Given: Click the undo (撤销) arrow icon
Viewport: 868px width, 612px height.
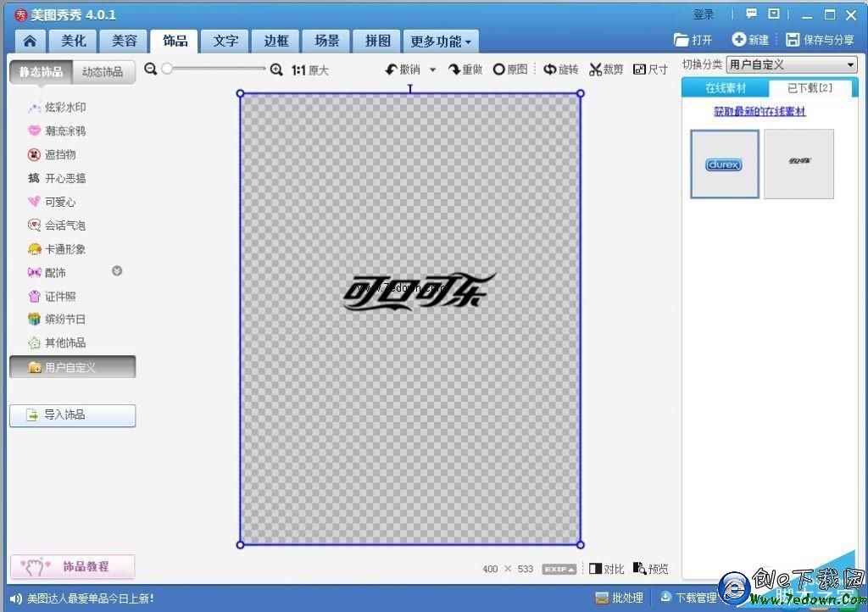Looking at the screenshot, I should 391,70.
